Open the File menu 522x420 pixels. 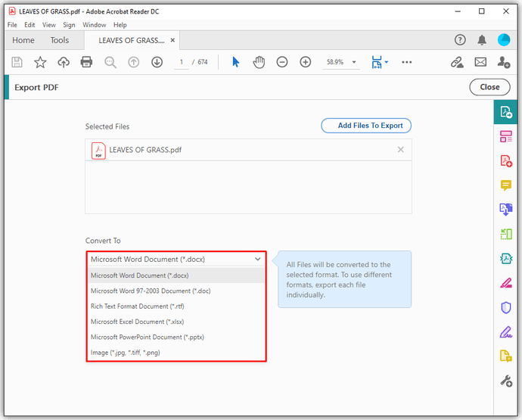[12, 25]
